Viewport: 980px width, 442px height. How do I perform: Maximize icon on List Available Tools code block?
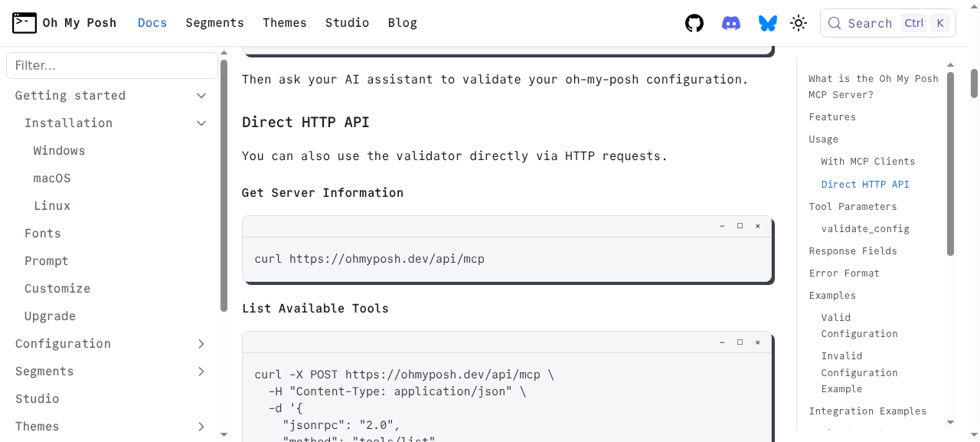coord(740,342)
